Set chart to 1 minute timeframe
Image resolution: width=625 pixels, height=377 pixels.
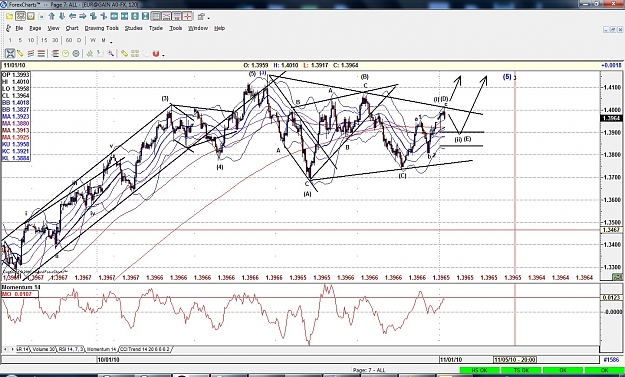[10, 40]
